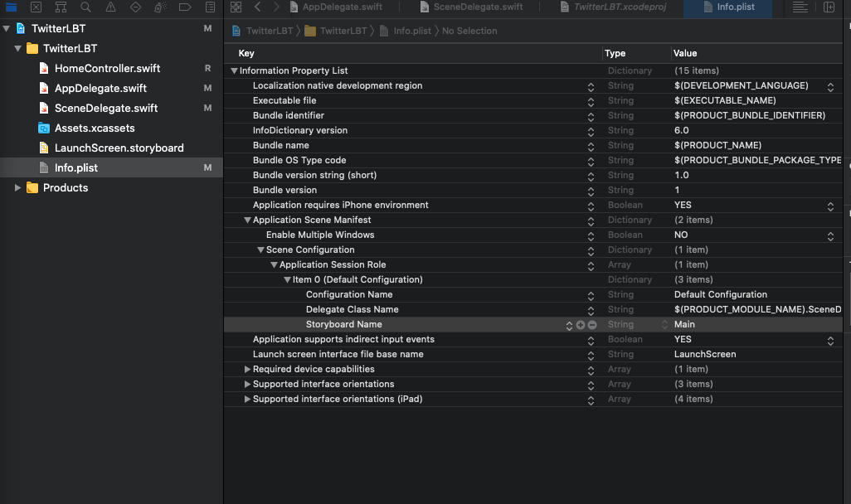Screen dimensions: 851x504
Task: Go back with the left chevron
Action: pos(258,7)
